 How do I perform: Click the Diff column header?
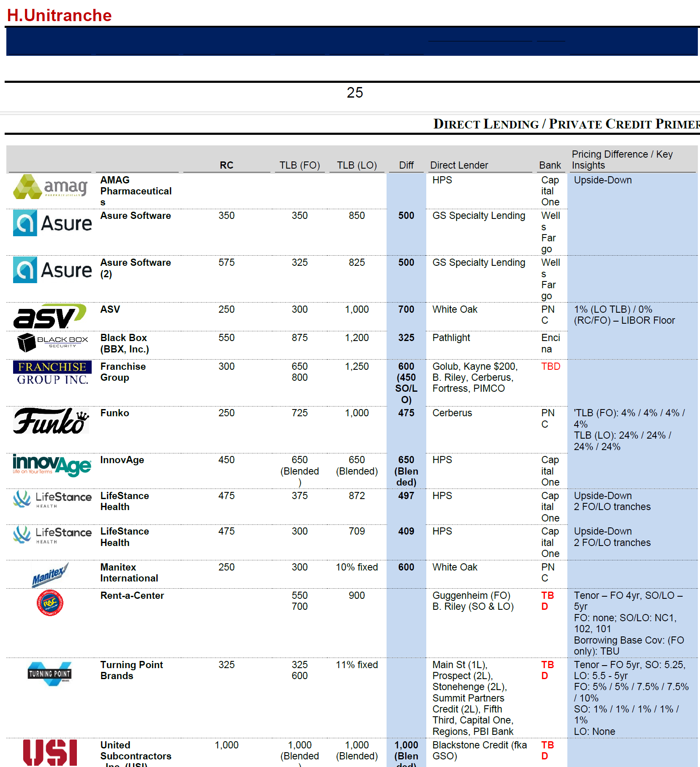click(406, 165)
